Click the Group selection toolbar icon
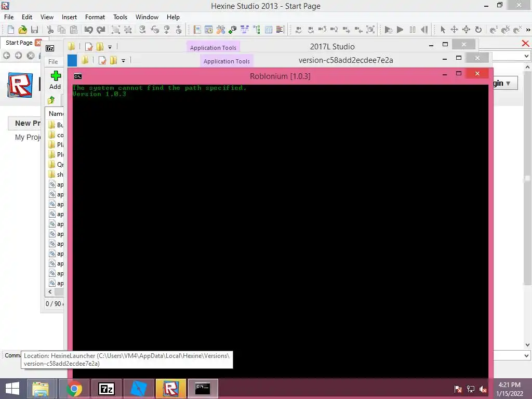The width and height of the screenshot is (532, 399). point(116,30)
